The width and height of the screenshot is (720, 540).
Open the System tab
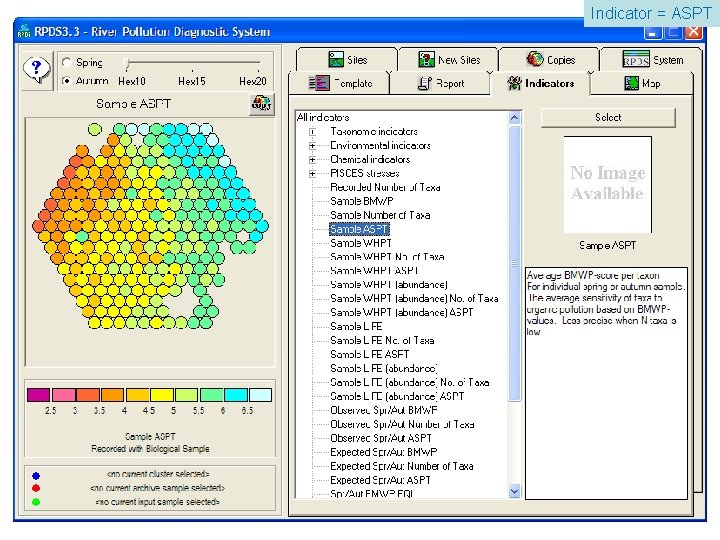click(x=652, y=60)
